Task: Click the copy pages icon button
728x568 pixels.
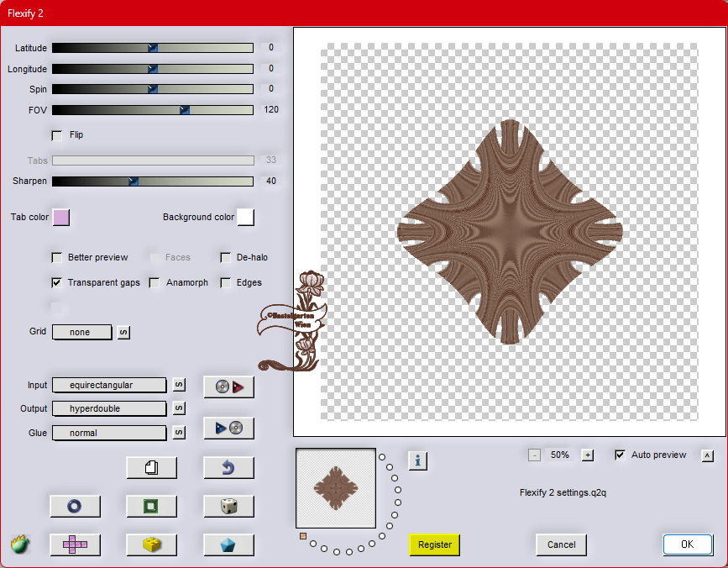Action: point(151,468)
